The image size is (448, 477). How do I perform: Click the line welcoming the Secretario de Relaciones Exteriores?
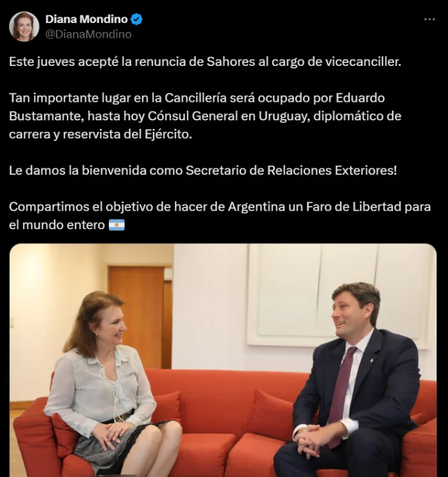(x=203, y=170)
